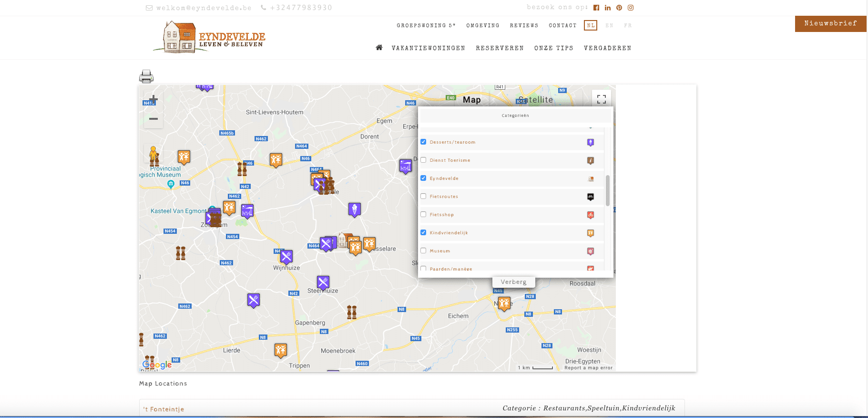Toggle fullscreen map view
Image resolution: width=868 pixels, height=418 pixels.
tap(602, 99)
